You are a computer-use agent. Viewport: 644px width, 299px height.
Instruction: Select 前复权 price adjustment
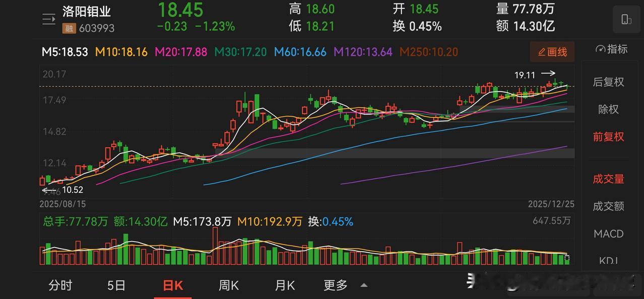click(x=608, y=137)
